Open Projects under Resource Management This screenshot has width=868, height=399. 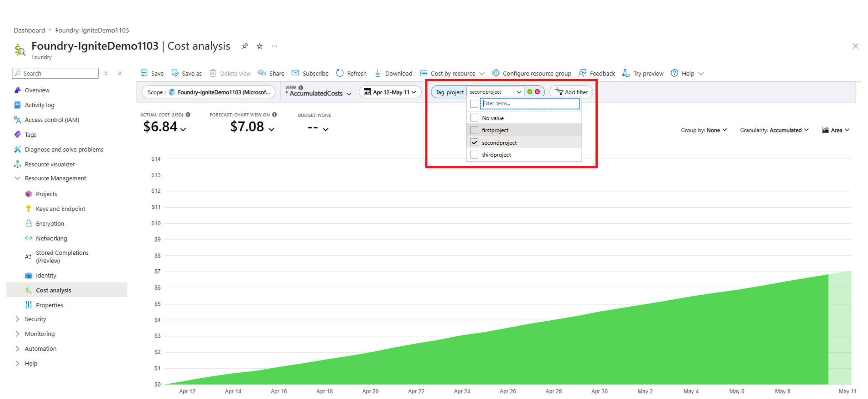coord(46,194)
